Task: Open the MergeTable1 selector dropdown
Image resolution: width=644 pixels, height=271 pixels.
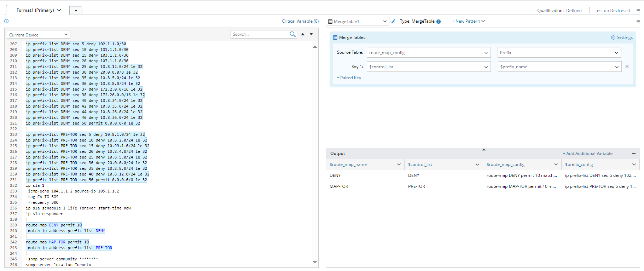Action: coord(357,22)
